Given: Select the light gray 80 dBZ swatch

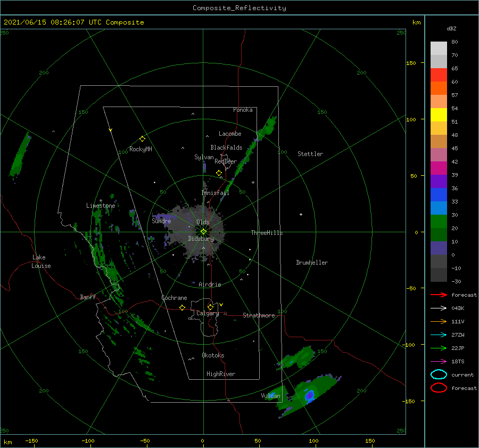Looking at the screenshot, I should 439,48.
